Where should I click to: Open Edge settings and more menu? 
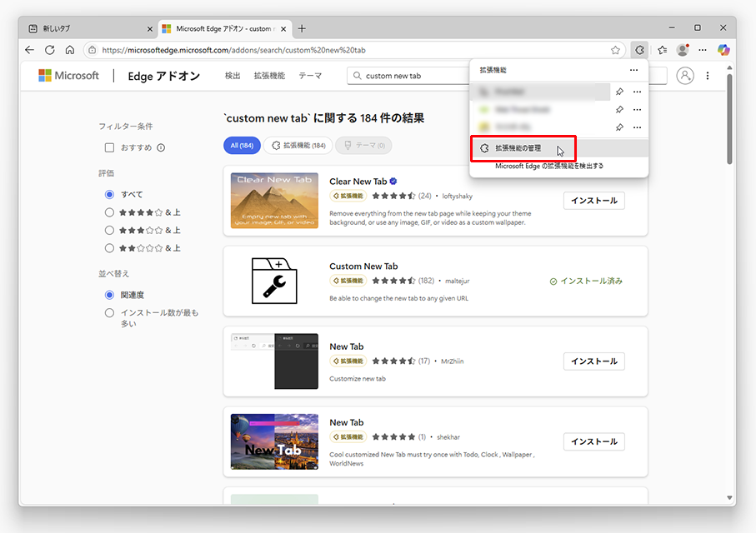pyautogui.click(x=703, y=50)
